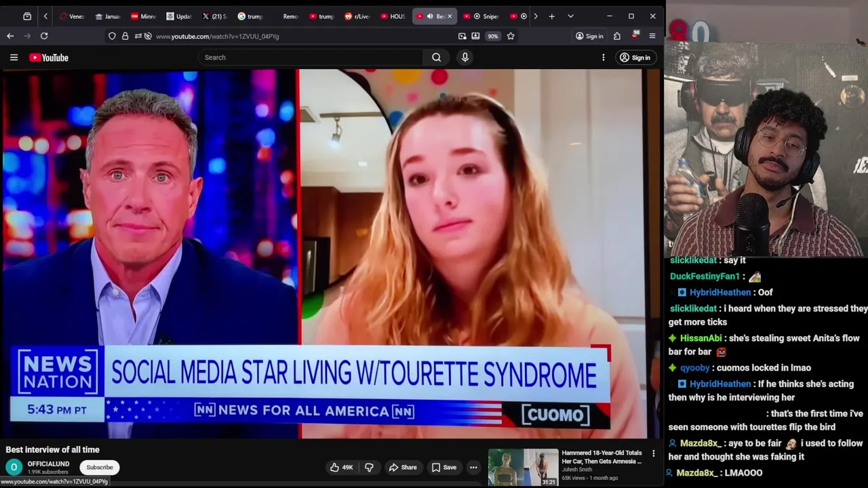868x488 pixels.
Task: Click YouTube Sign in button
Action: (635, 58)
